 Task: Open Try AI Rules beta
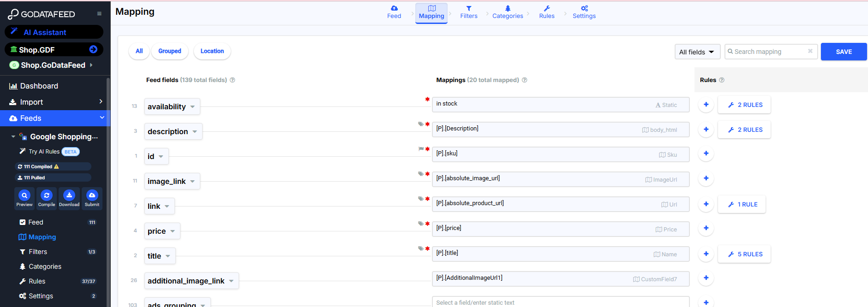(x=49, y=152)
